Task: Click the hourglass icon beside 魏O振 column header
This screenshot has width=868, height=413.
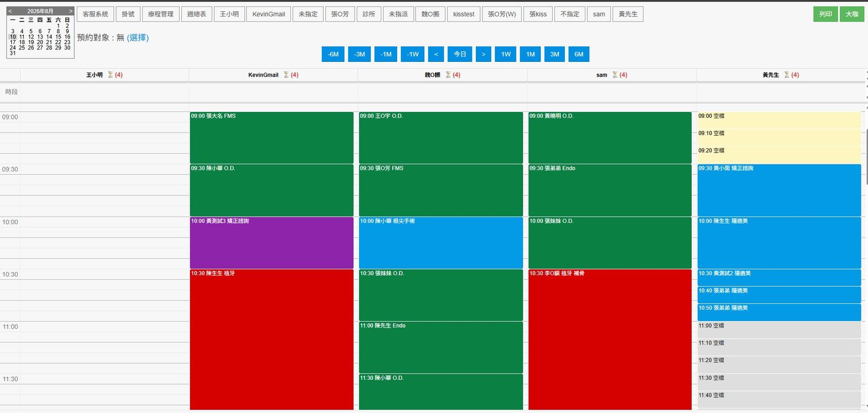Action: 448,75
